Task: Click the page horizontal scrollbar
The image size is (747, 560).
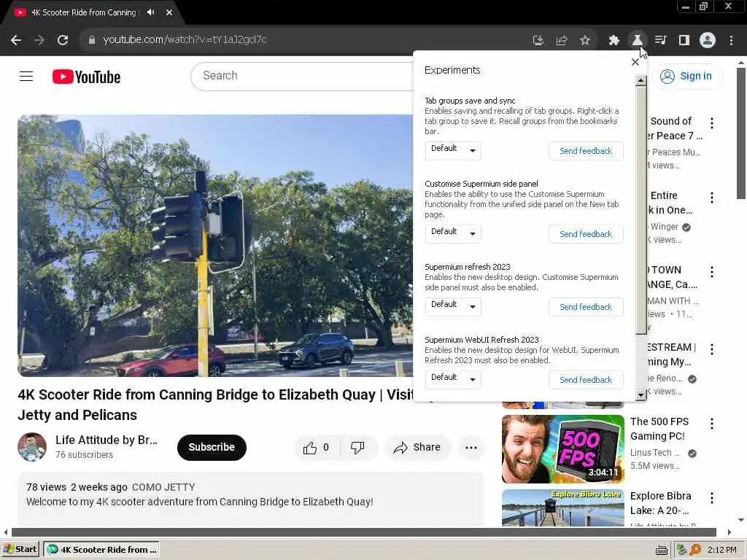Action: click(x=363, y=532)
